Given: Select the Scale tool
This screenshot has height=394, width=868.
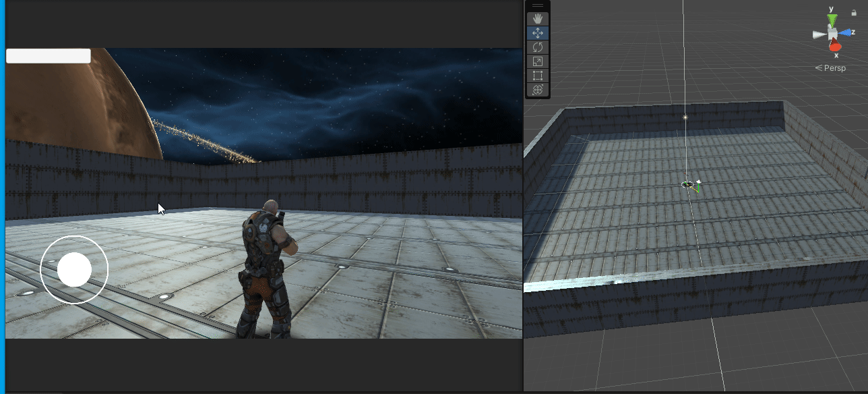Looking at the screenshot, I should click(538, 61).
